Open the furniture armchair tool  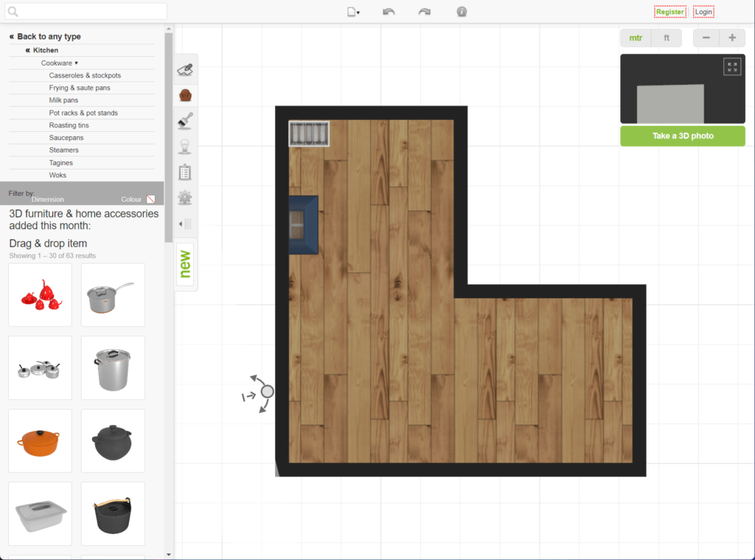pos(185,95)
